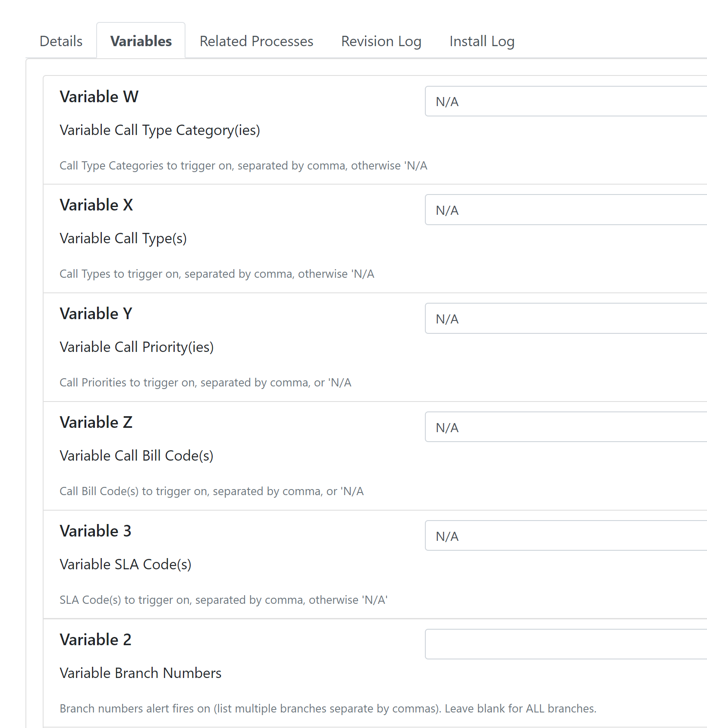Screen dimensions: 707x728
Task: Click the 'Call Type Categories to trigger on' description
Action: (x=243, y=166)
